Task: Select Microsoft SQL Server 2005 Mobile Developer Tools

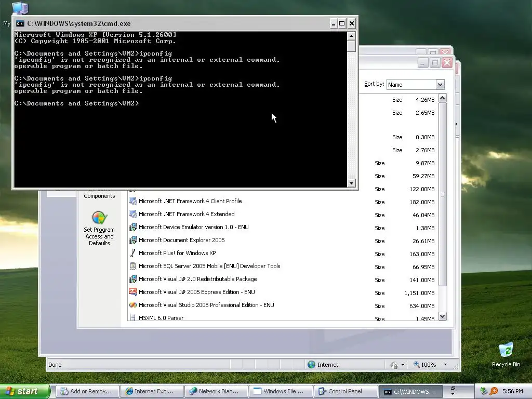Action: click(283, 267)
